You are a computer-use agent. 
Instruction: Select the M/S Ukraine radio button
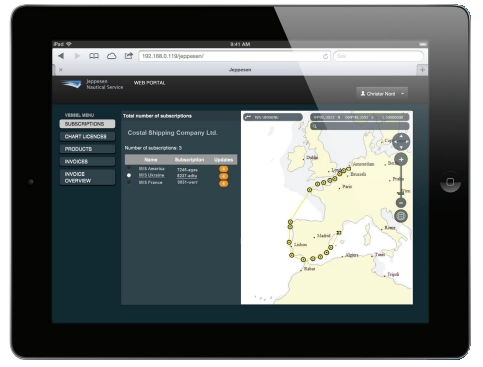129,175
